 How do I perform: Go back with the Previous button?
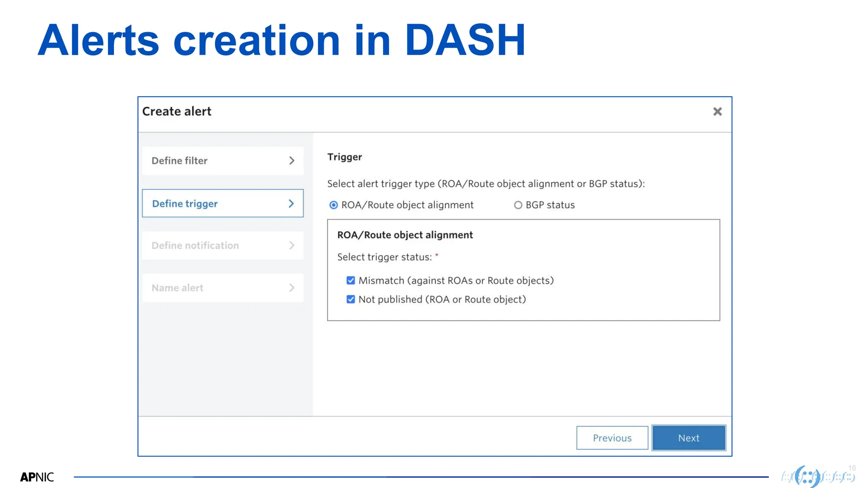point(612,438)
